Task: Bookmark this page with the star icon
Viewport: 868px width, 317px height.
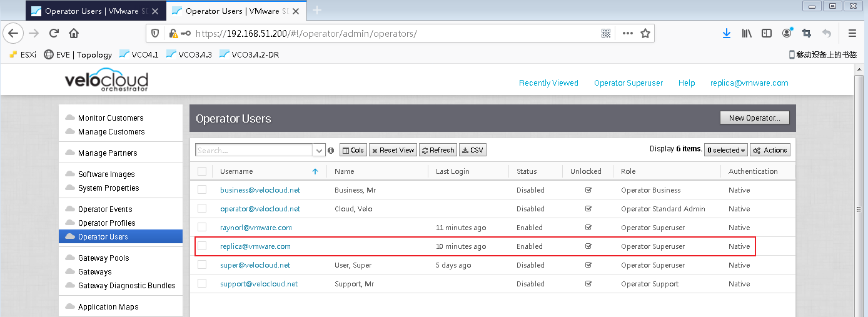Action: (645, 33)
